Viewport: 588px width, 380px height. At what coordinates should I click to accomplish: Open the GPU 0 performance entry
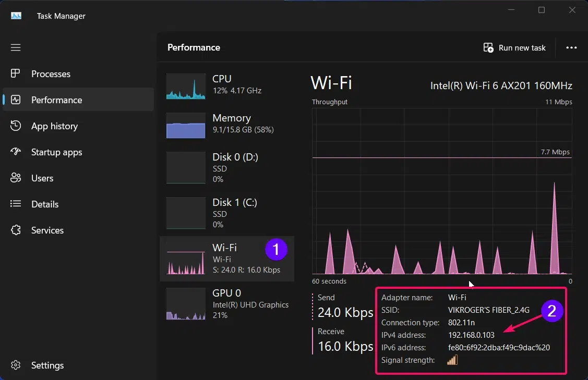(227, 304)
